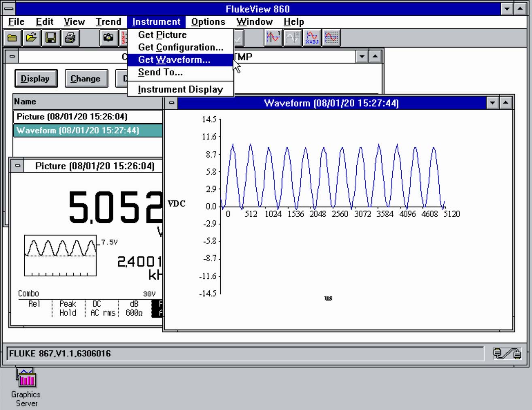Open the Window menu

click(255, 21)
